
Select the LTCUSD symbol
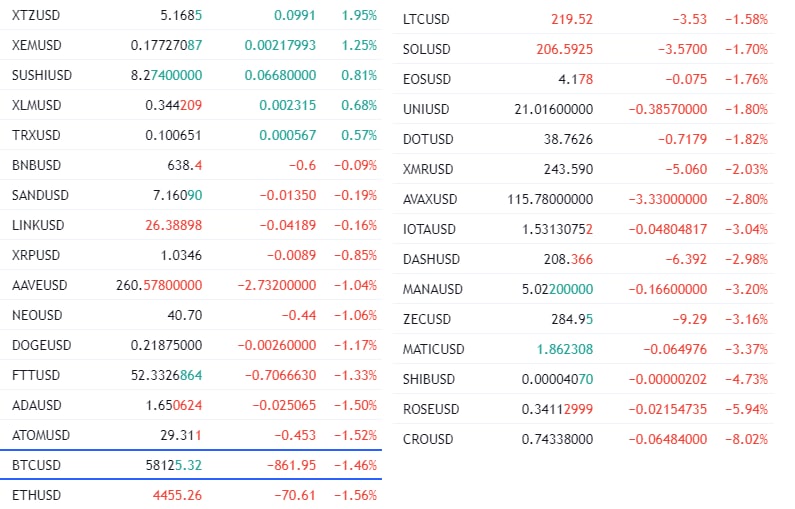click(x=426, y=19)
